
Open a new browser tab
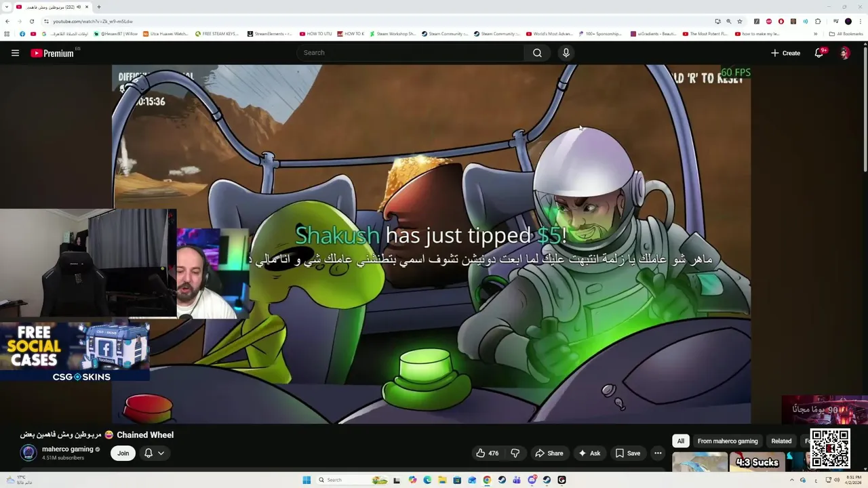pyautogui.click(x=99, y=7)
